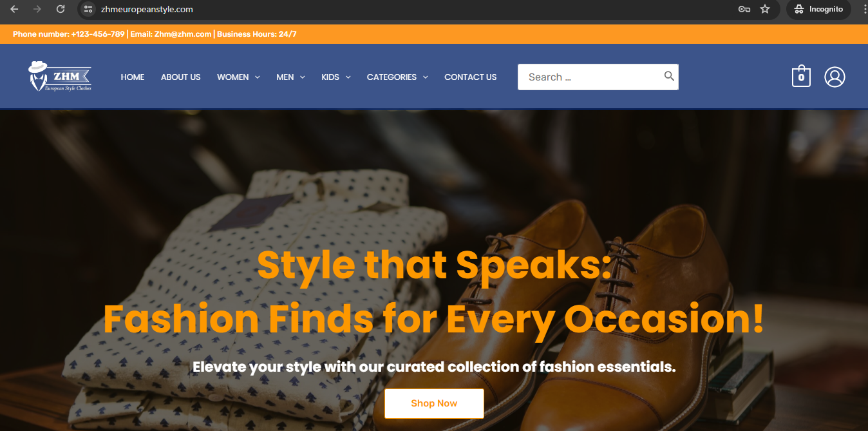View site information icon beside URL
Viewport: 868px width, 431px height.
pyautogui.click(x=89, y=9)
